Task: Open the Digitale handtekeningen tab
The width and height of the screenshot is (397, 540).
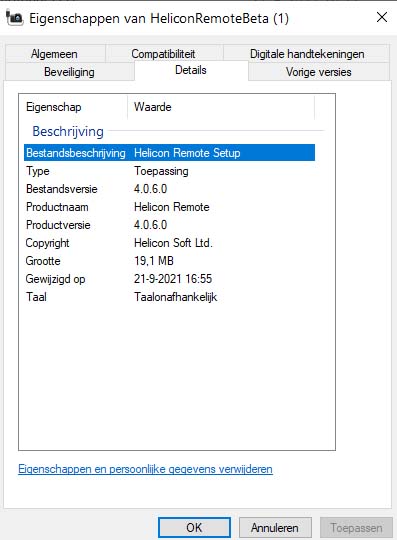Action: point(307,54)
